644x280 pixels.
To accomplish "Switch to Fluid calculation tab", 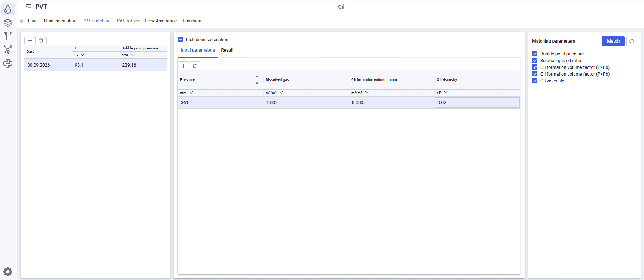I will tap(60, 21).
